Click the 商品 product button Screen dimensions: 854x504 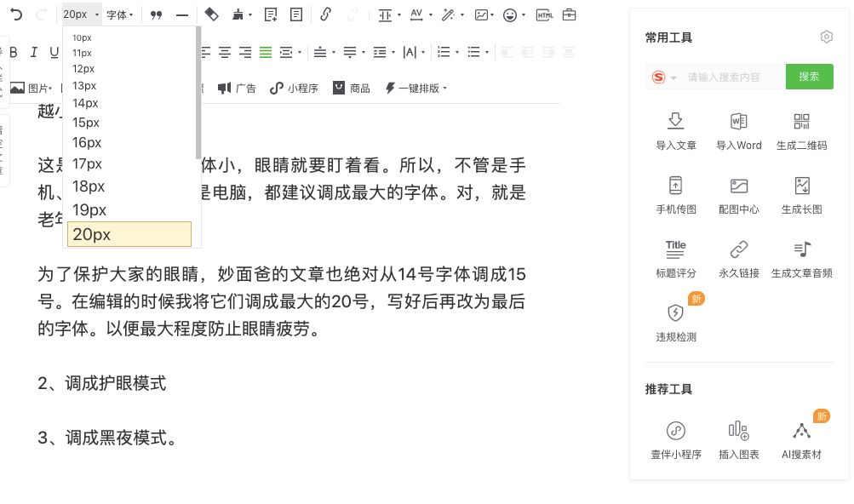352,89
